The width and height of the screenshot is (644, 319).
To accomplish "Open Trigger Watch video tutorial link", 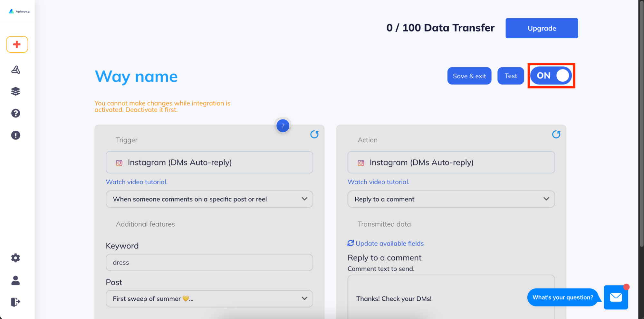I will (x=137, y=182).
